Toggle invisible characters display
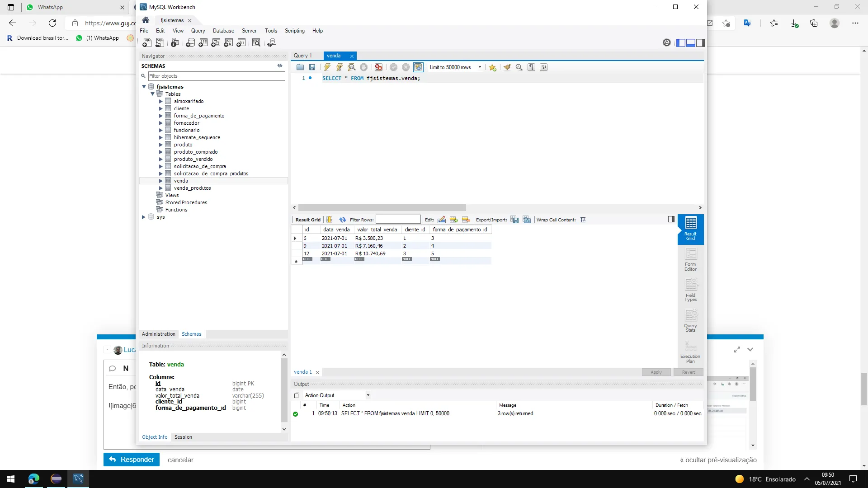The width and height of the screenshot is (868, 488). point(532,67)
